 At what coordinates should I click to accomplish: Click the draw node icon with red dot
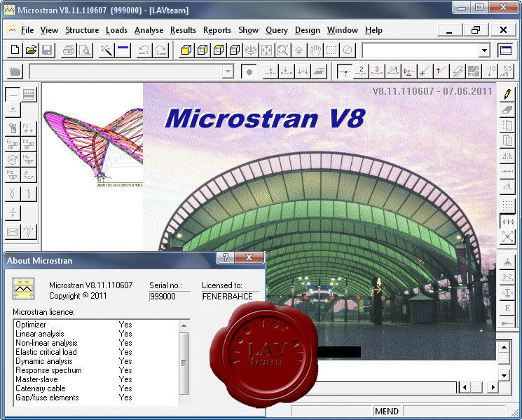tap(345, 72)
